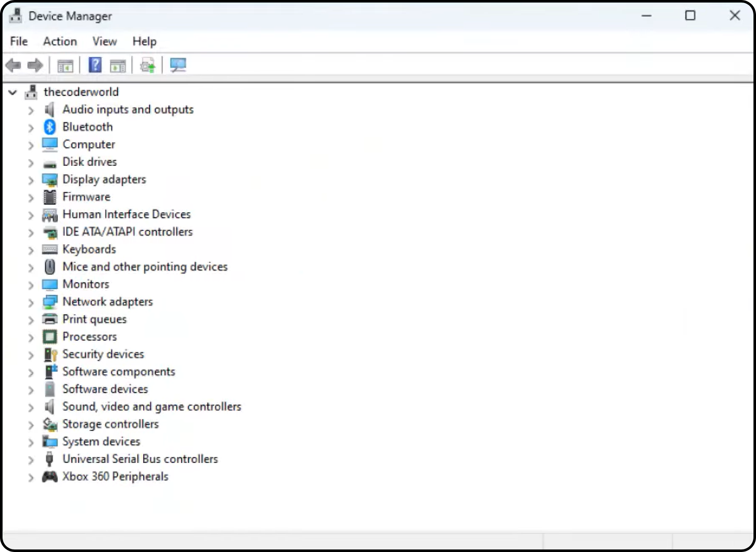Select the "Security devices" row text

(x=103, y=354)
